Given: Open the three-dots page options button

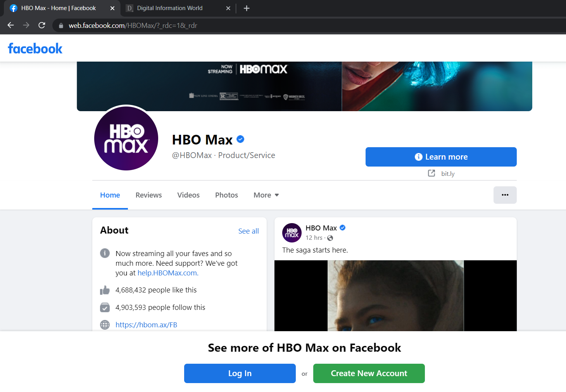Looking at the screenshot, I should [505, 195].
